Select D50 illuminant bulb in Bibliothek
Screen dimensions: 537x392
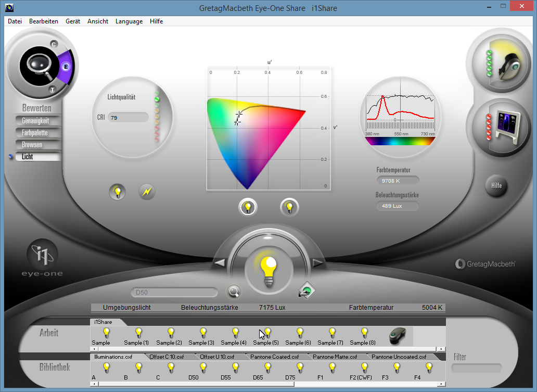click(203, 368)
